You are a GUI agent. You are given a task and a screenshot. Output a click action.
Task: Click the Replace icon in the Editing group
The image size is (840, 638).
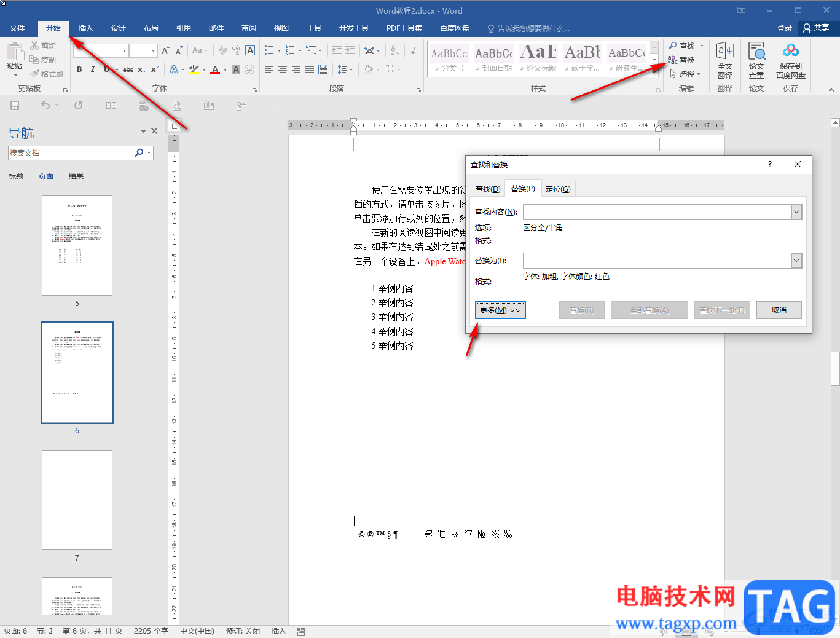point(673,60)
